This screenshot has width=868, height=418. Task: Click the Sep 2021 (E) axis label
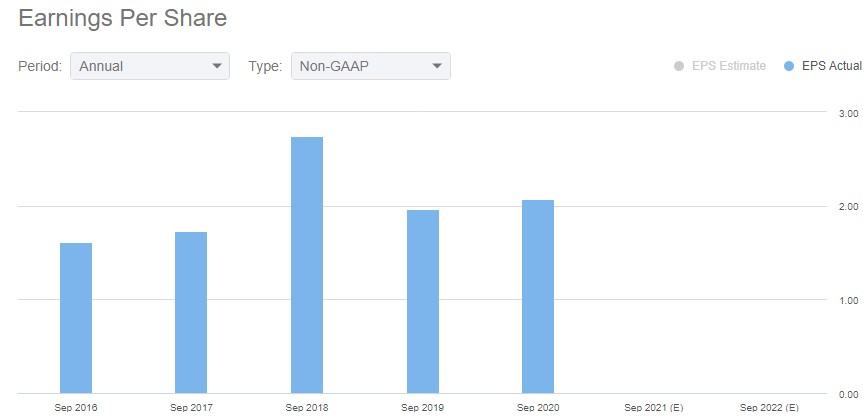click(654, 408)
